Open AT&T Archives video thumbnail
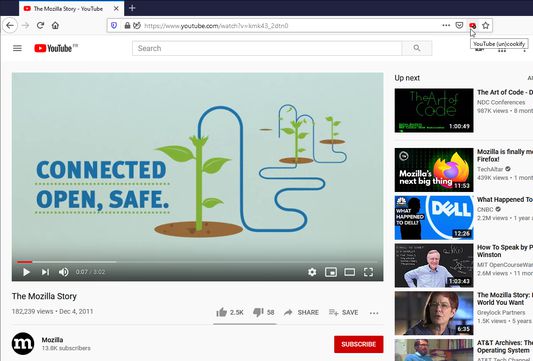The height and width of the screenshot is (361, 533). pos(434,350)
